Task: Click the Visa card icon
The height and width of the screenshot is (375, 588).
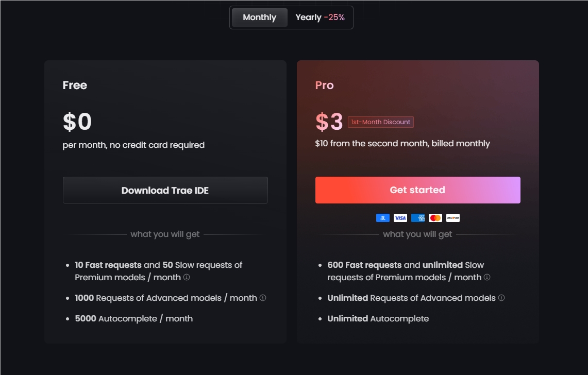Action: 400,218
